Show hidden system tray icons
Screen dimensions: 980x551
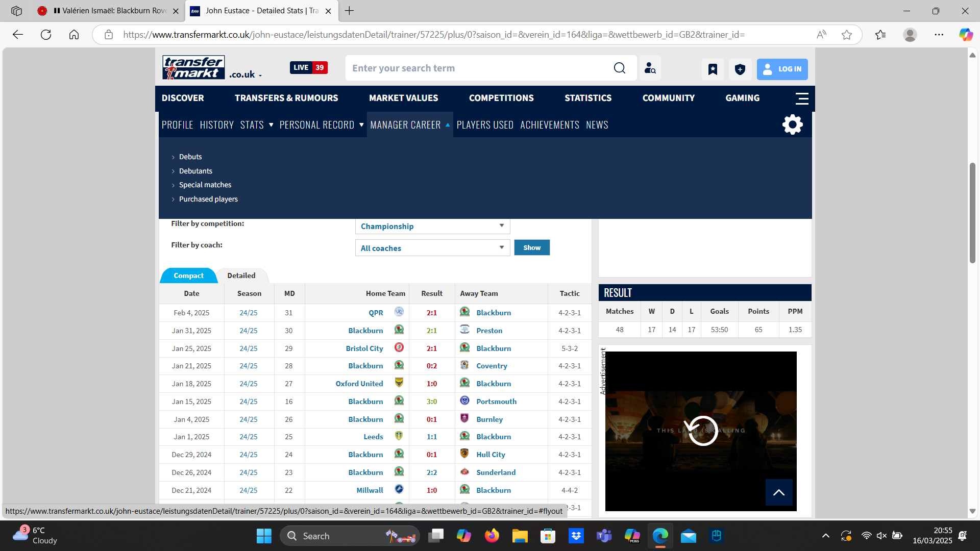825,536
